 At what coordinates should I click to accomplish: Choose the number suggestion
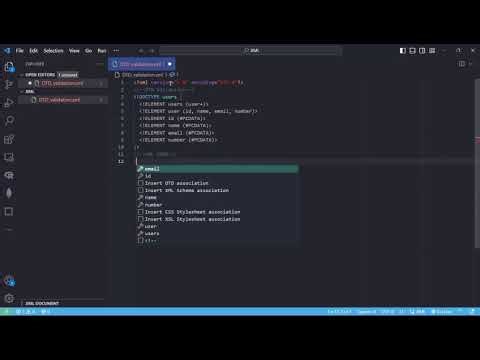click(x=217, y=205)
